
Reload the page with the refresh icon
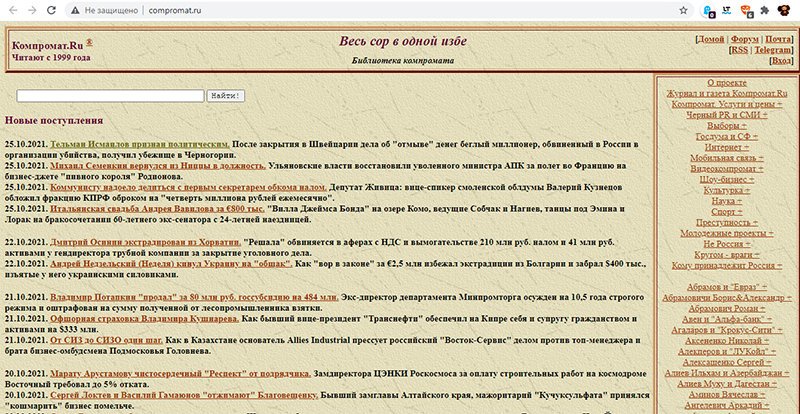[x=51, y=10]
